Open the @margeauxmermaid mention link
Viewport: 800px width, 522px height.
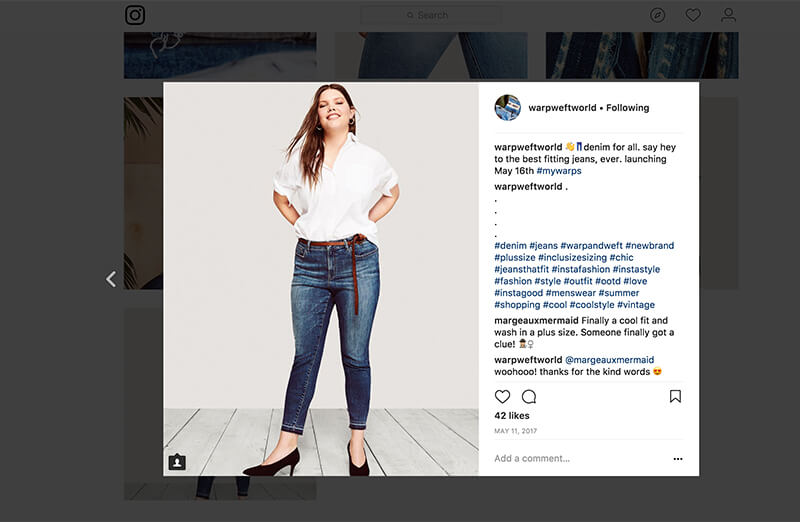(609, 360)
